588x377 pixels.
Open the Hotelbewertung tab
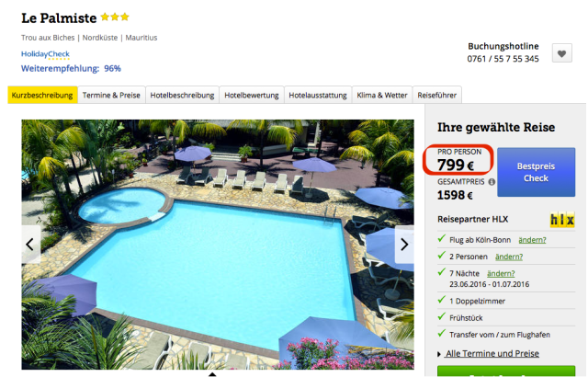point(252,96)
